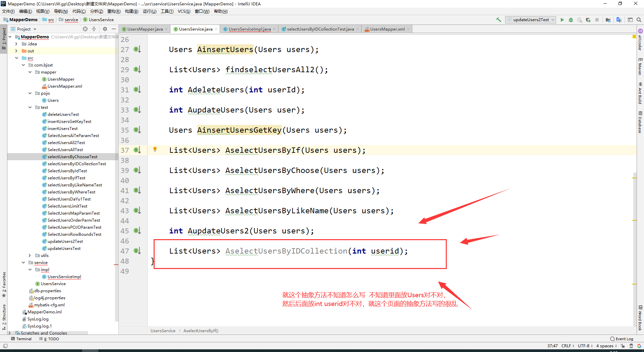
Task: Open the Structure tool window
Action: pyautogui.click(x=4, y=317)
